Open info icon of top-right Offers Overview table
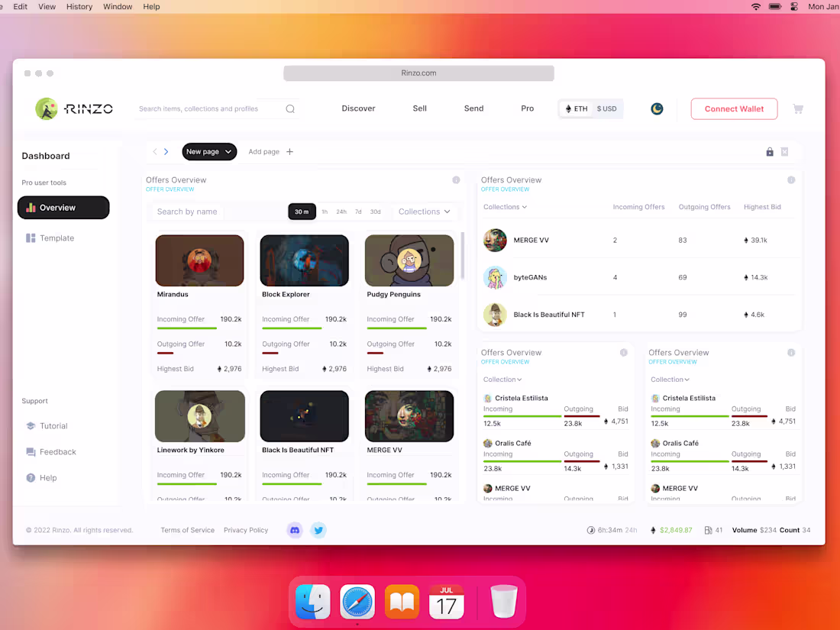The image size is (840, 630). pos(790,180)
